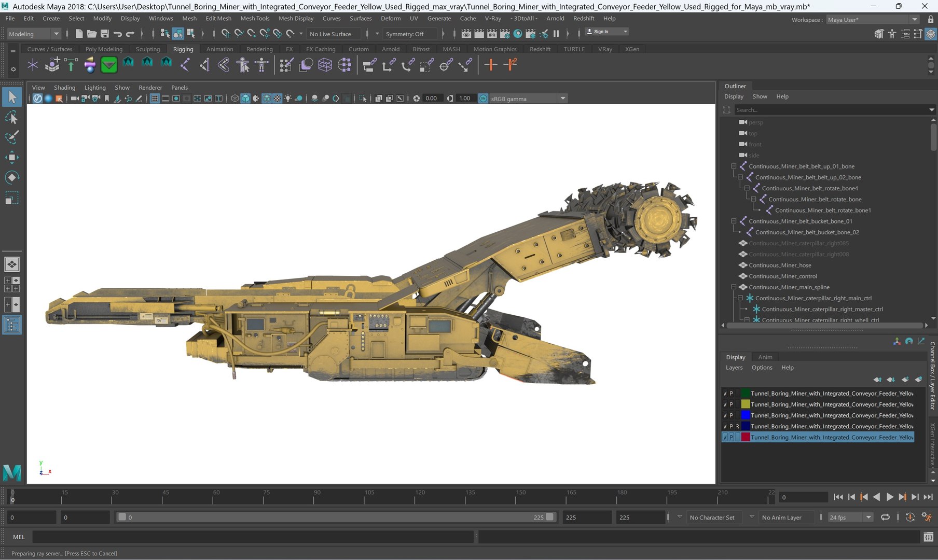Move selected layer up icon
The width and height of the screenshot is (938, 560).
(877, 380)
